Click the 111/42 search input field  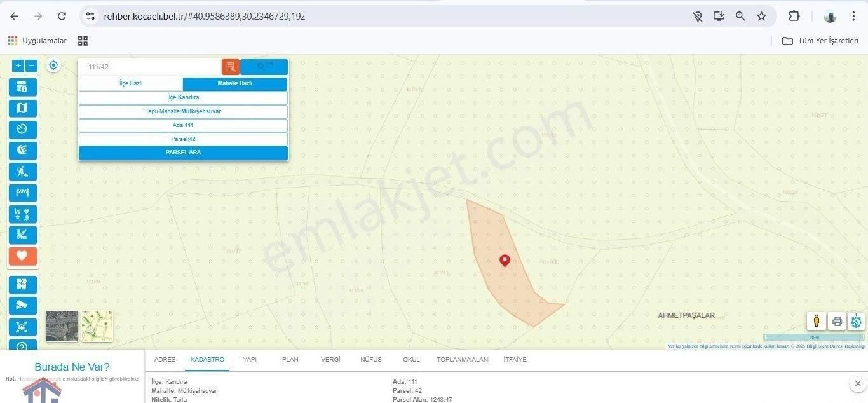click(x=150, y=67)
